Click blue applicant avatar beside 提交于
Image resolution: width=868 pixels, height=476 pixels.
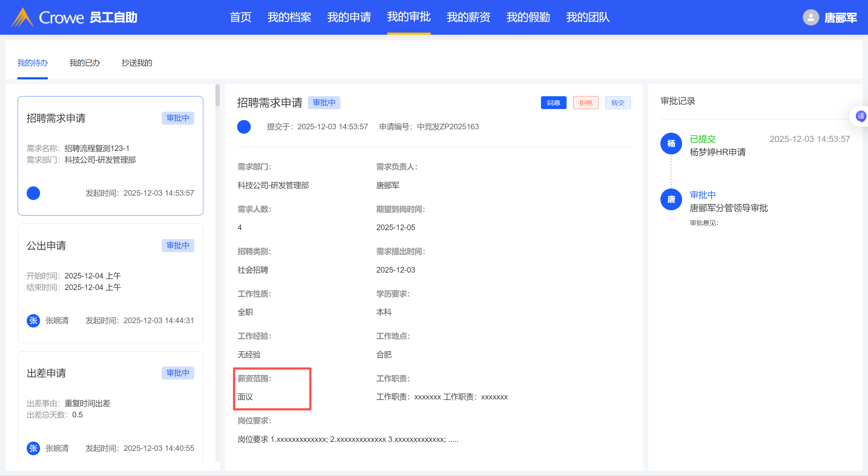point(244,127)
